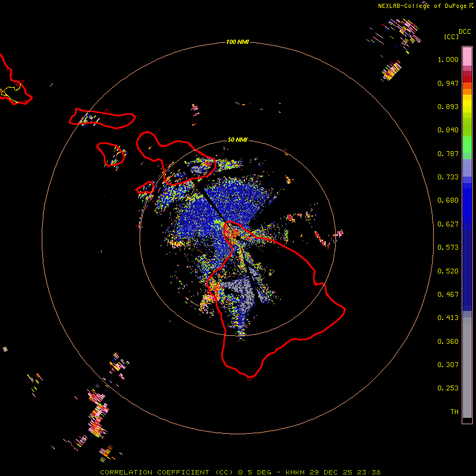
Task: Click the DCC label above color scale
Action: (464, 32)
